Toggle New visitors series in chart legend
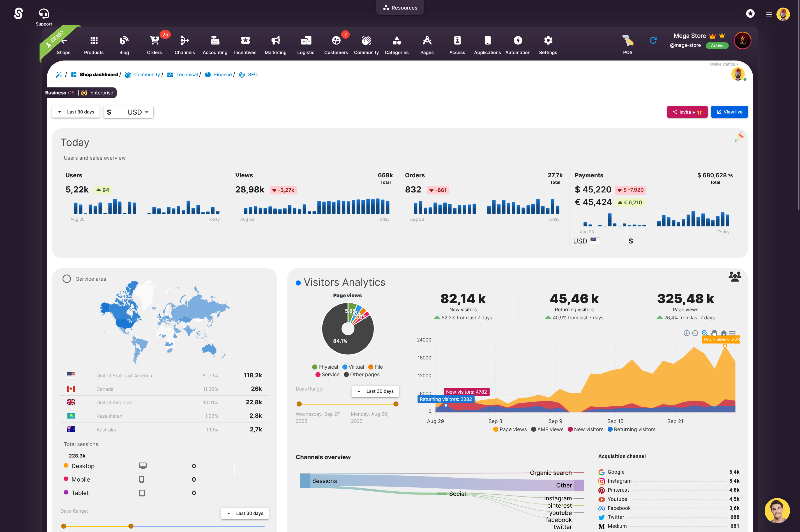This screenshot has width=800, height=532. (585, 429)
